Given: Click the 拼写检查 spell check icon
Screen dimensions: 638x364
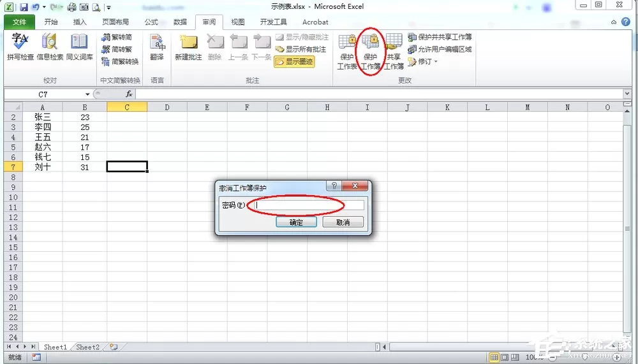Looking at the screenshot, I should click(20, 47).
